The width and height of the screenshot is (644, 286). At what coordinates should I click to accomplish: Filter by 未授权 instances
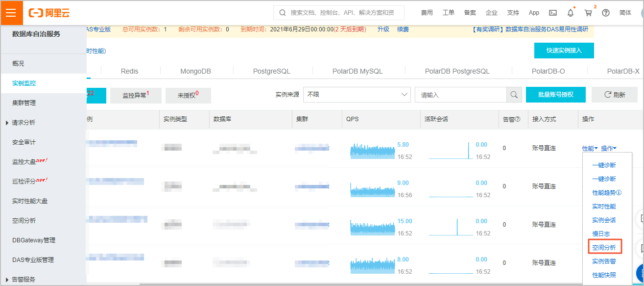[188, 95]
